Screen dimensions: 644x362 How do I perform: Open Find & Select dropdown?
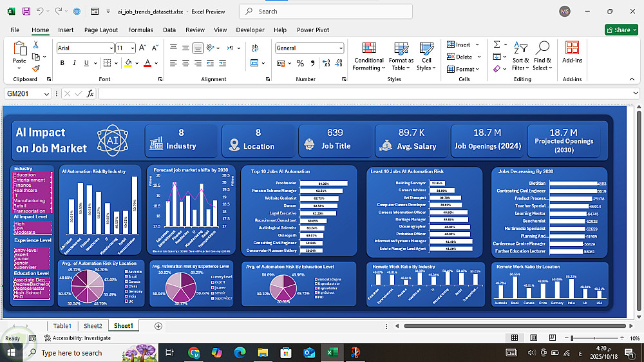click(542, 56)
